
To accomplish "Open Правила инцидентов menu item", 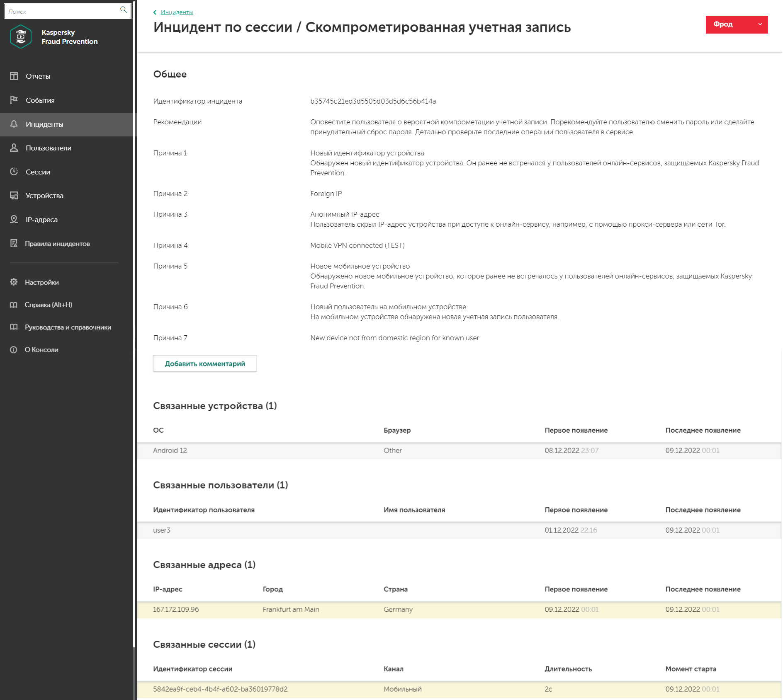I will pos(57,244).
